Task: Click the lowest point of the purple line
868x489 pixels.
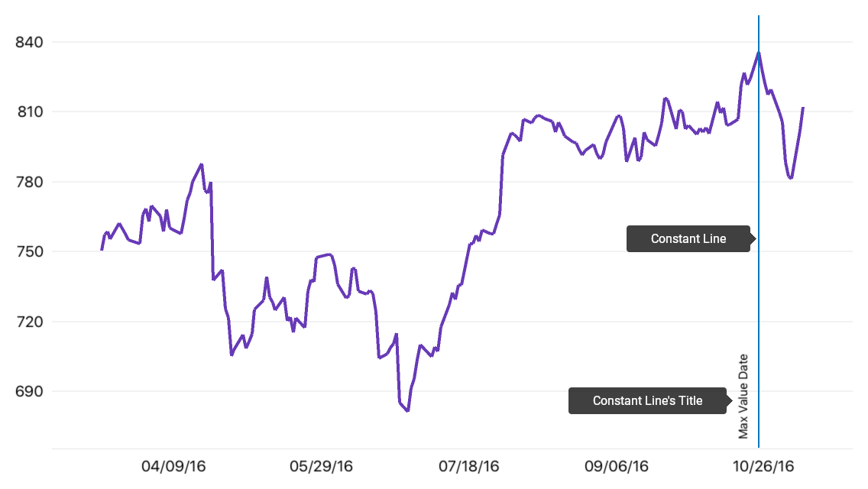Action: tap(407, 411)
